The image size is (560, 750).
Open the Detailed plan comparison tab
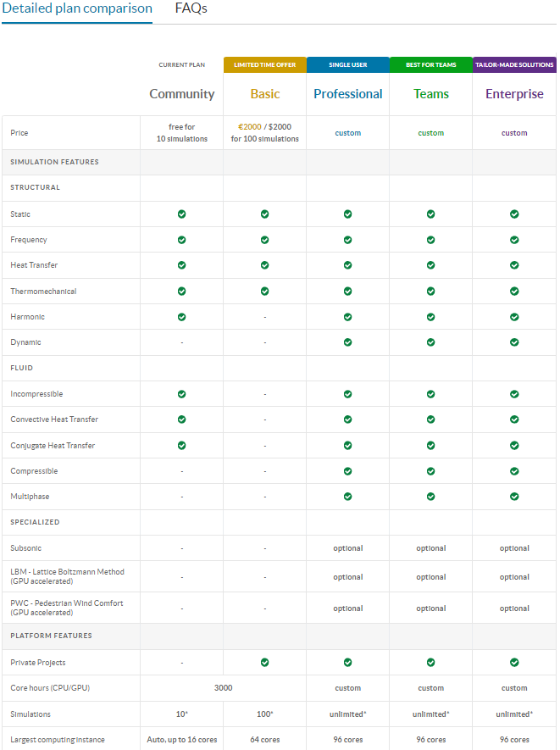[77, 9]
